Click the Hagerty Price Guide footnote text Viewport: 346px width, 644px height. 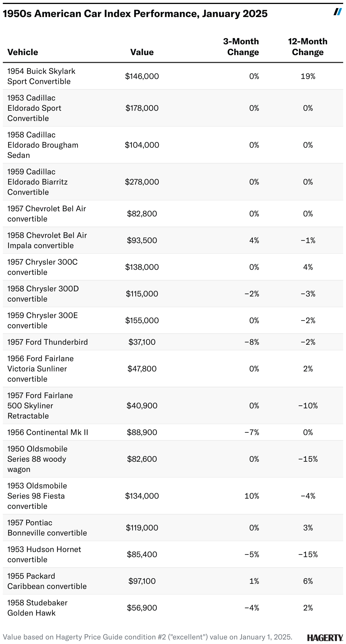[x=147, y=637]
